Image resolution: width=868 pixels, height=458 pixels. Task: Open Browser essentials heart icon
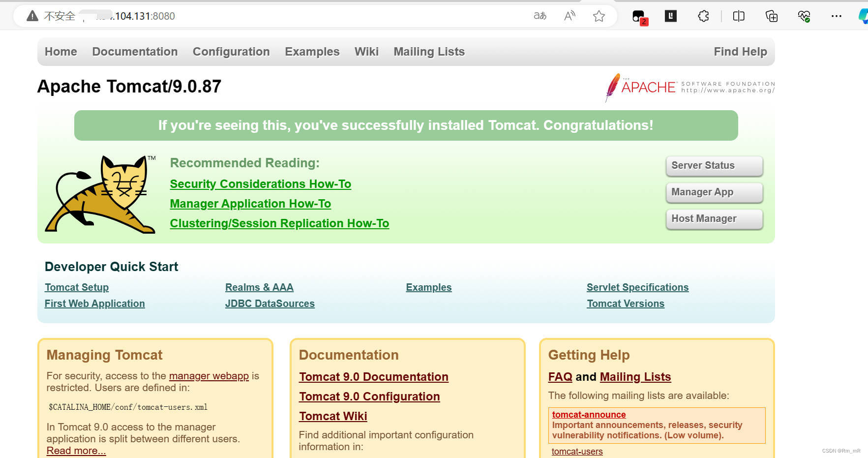coord(804,16)
